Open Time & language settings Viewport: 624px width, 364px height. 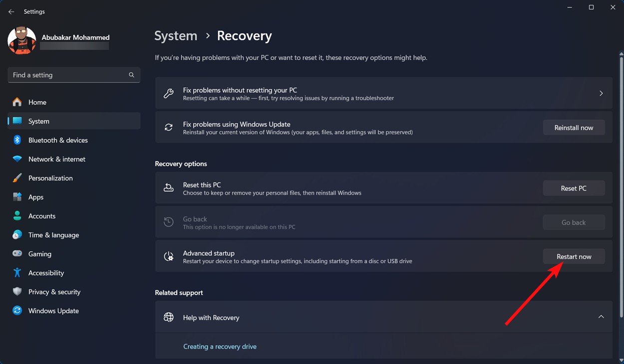click(53, 235)
